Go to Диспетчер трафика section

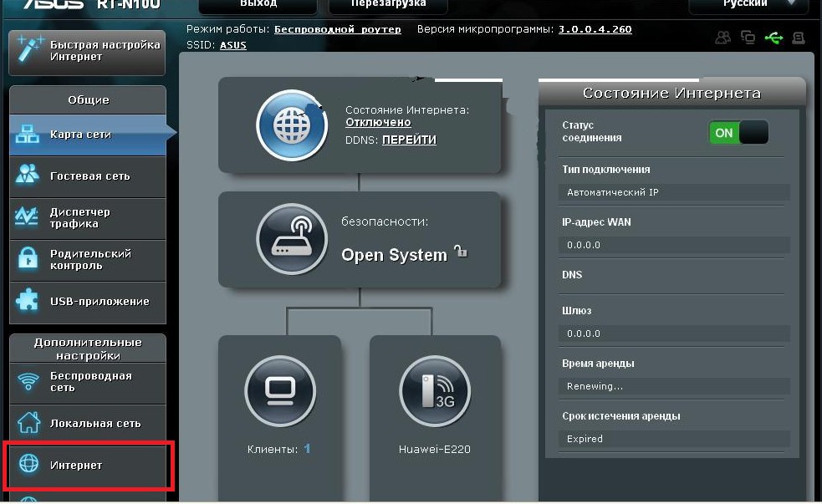click(88, 218)
